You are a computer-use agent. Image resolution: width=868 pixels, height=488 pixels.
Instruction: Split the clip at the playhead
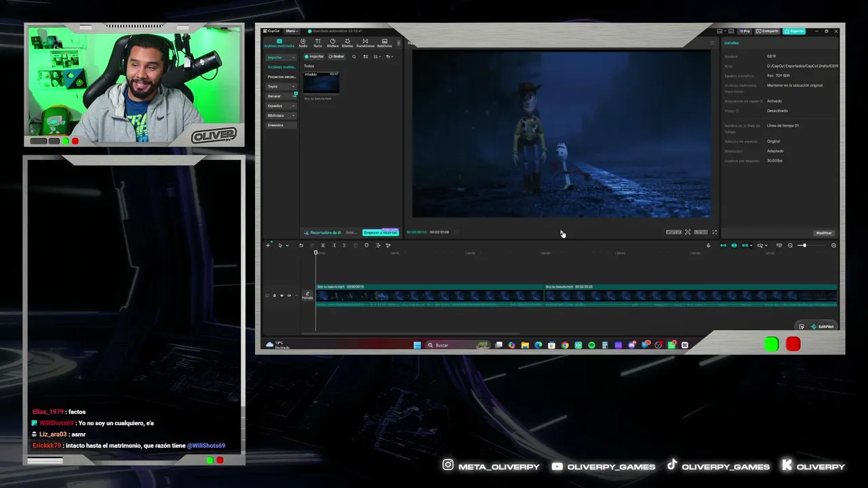323,245
